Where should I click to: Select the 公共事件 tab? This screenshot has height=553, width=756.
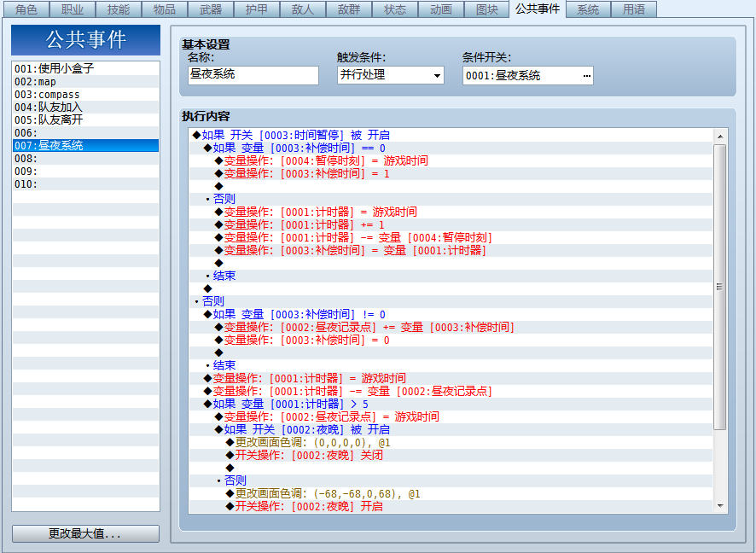pyautogui.click(x=537, y=9)
